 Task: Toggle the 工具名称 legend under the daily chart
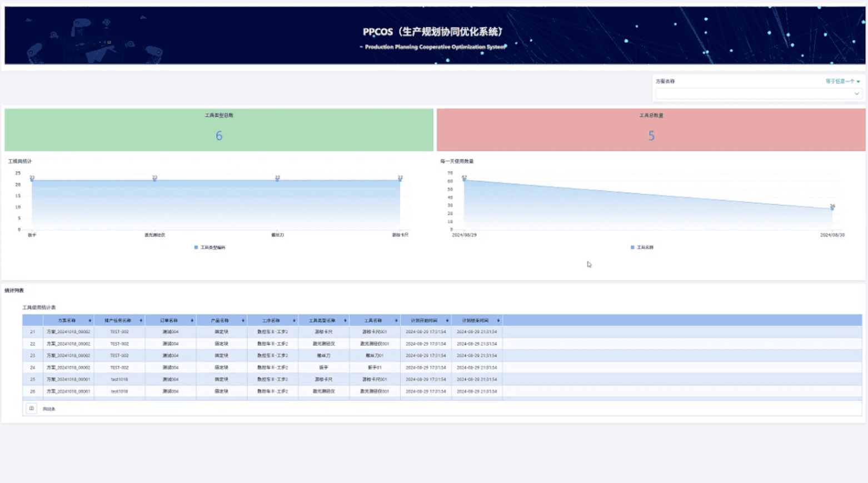coord(632,248)
